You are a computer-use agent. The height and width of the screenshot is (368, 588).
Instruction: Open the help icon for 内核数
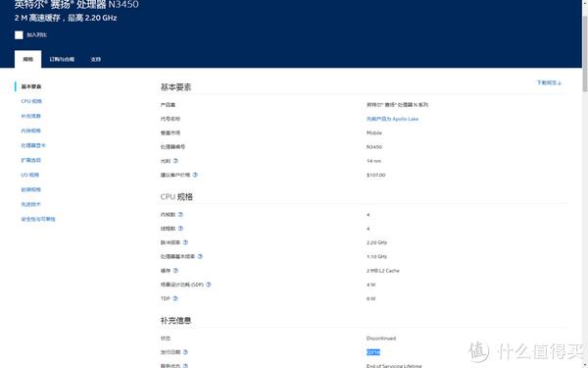coord(180,214)
